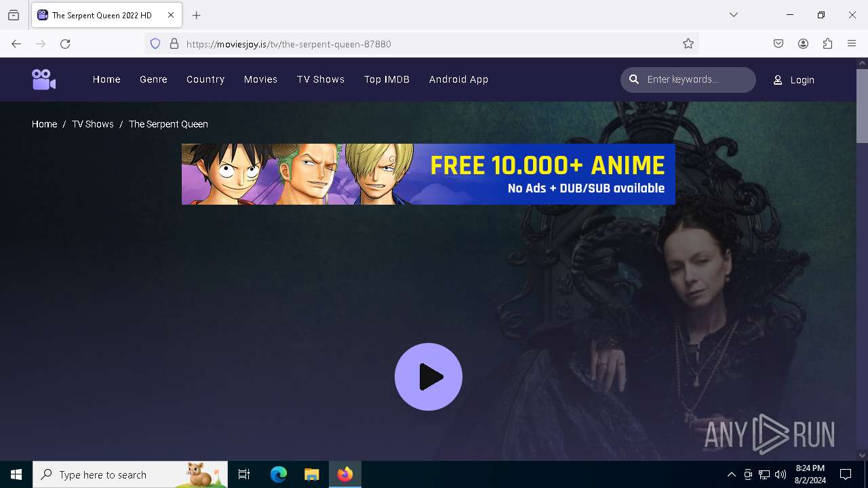The width and height of the screenshot is (868, 488).
Task: Play The Serpent Queen video
Action: (429, 377)
